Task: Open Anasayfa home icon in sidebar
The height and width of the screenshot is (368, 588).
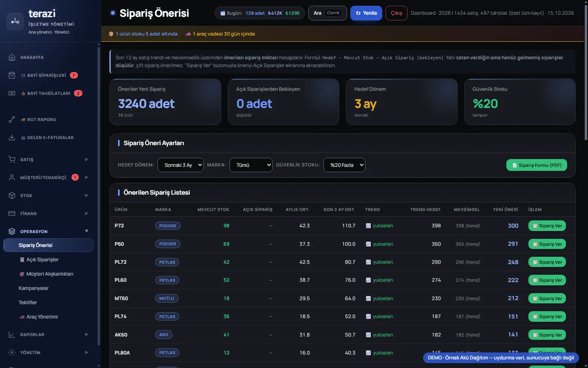Action: point(12,57)
